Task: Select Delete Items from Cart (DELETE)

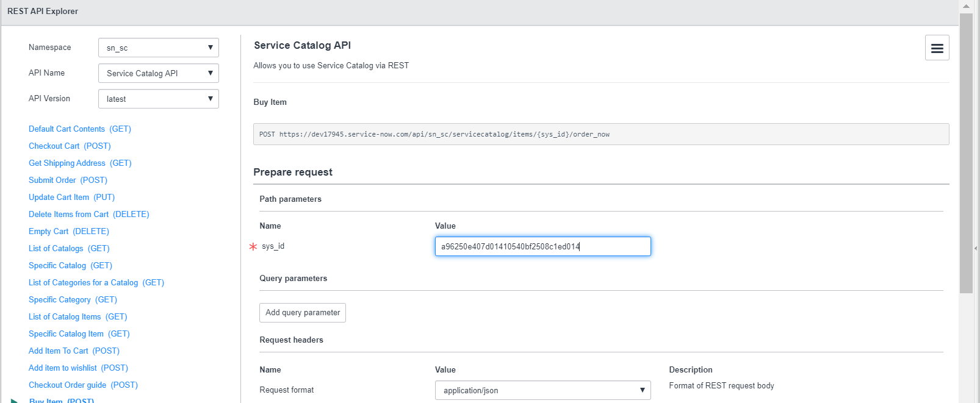Action: coord(88,214)
